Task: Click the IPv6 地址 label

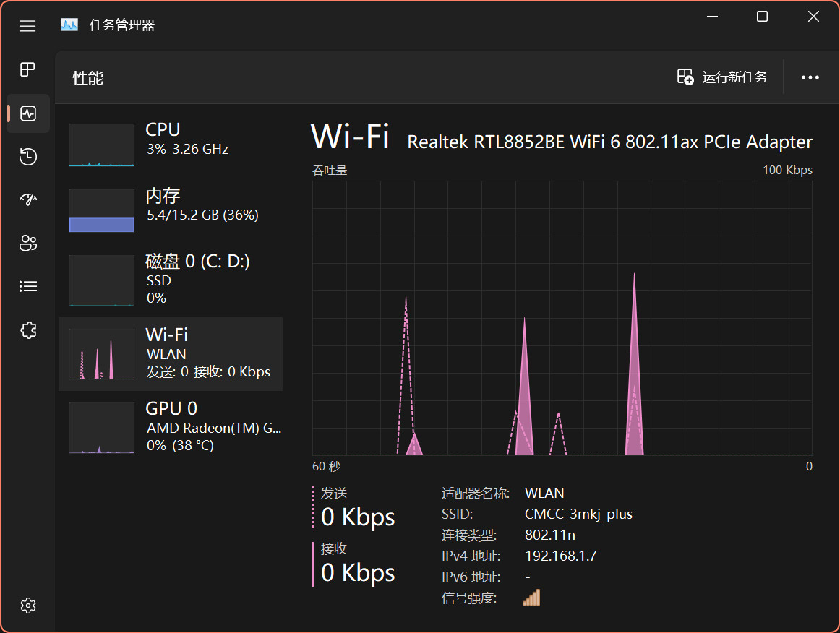Action: coord(471,577)
